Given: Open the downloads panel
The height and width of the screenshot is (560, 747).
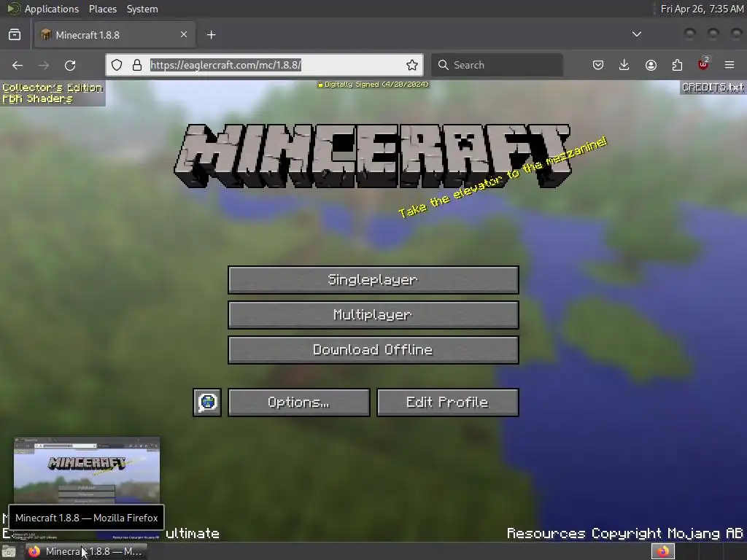Looking at the screenshot, I should click(x=624, y=65).
